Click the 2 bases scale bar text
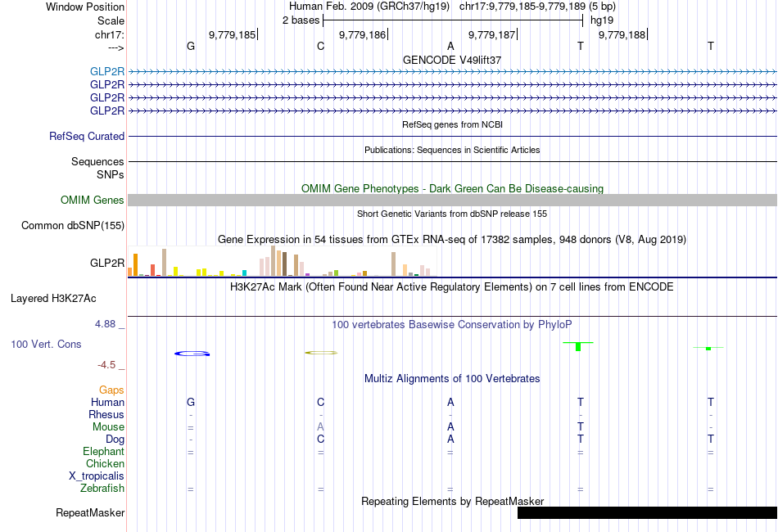This screenshot has height=532, width=778. coord(301,20)
